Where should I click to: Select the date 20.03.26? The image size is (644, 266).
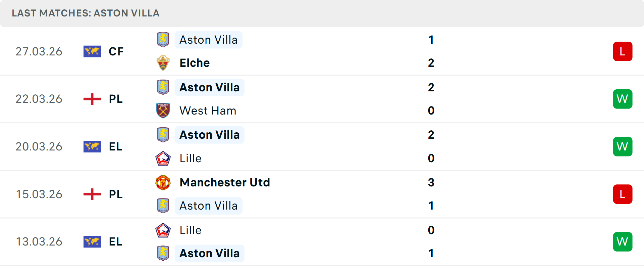[x=39, y=146]
